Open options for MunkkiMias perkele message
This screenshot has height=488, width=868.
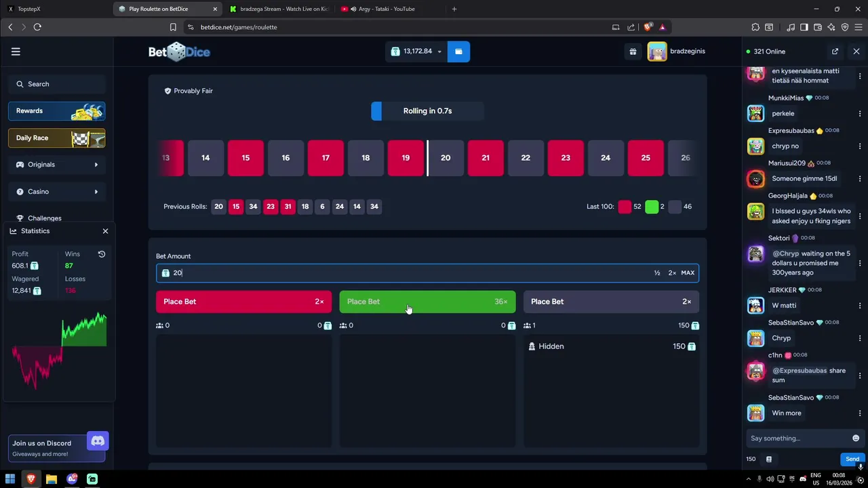[x=860, y=114]
